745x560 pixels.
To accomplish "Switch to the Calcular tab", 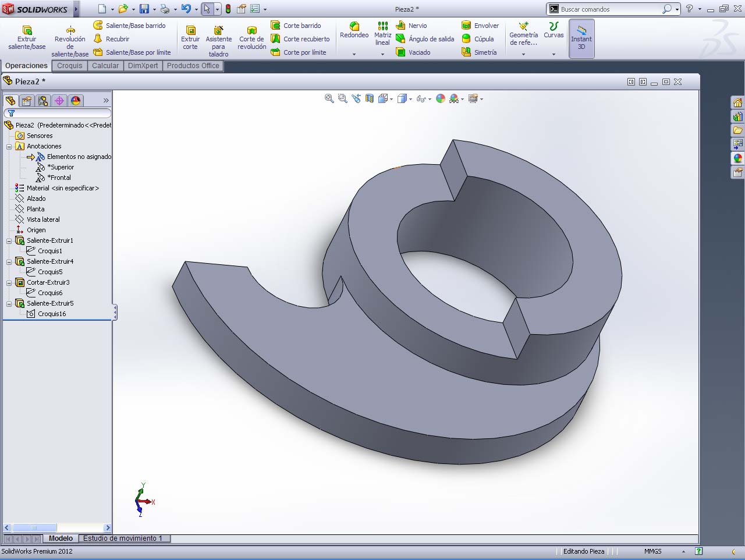I will click(105, 66).
